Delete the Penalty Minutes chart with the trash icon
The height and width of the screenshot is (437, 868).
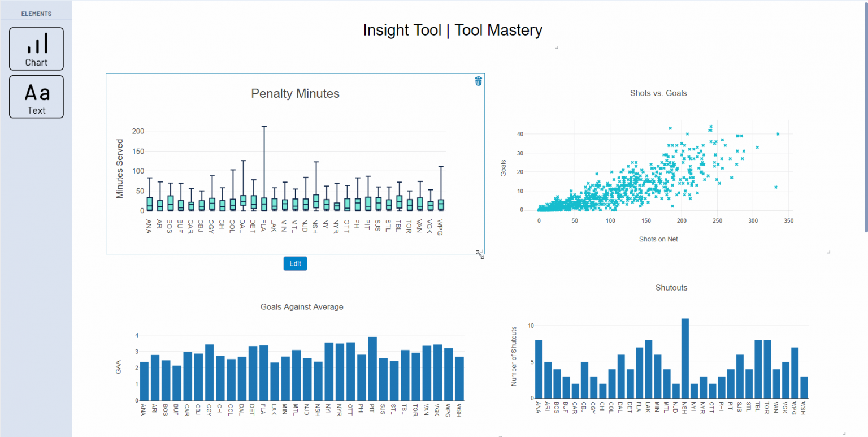pos(478,81)
